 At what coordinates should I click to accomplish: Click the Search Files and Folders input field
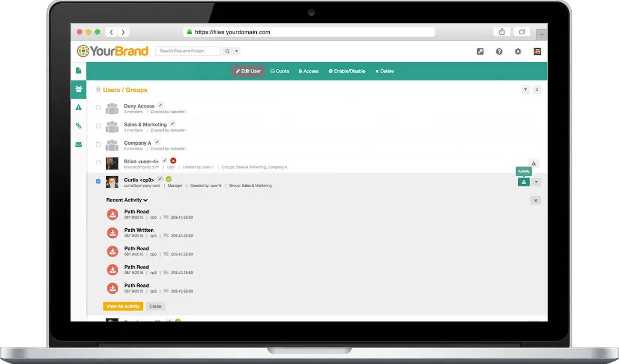(187, 51)
